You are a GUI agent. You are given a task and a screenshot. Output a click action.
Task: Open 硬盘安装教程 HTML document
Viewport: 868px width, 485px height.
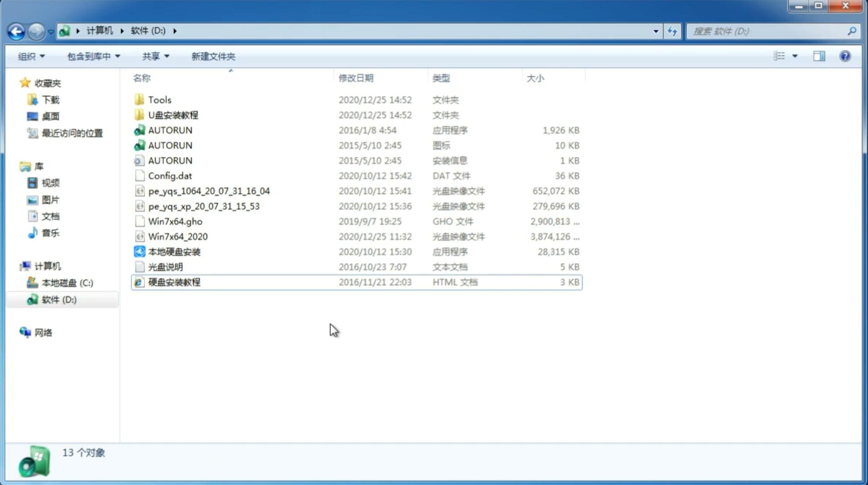coord(173,282)
